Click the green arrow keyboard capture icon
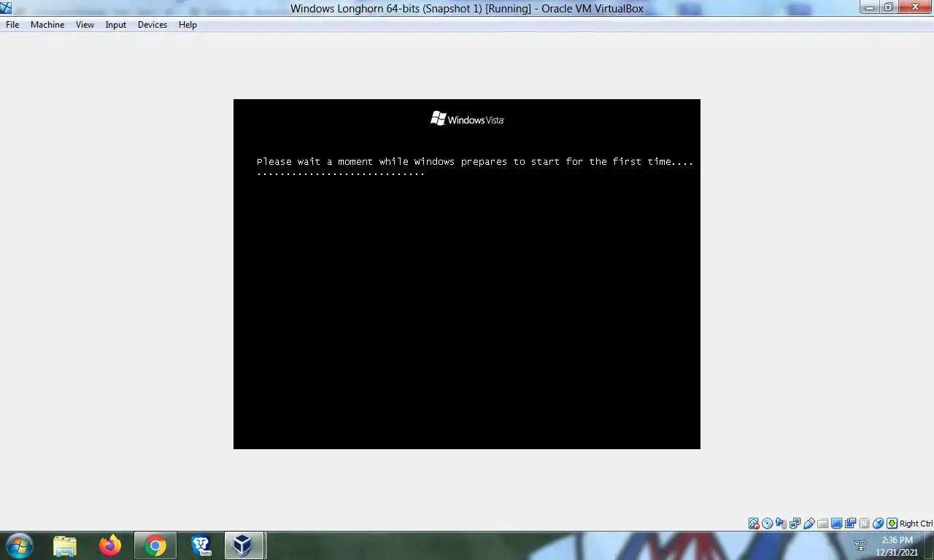The width and height of the screenshot is (934, 560). pos(892,524)
